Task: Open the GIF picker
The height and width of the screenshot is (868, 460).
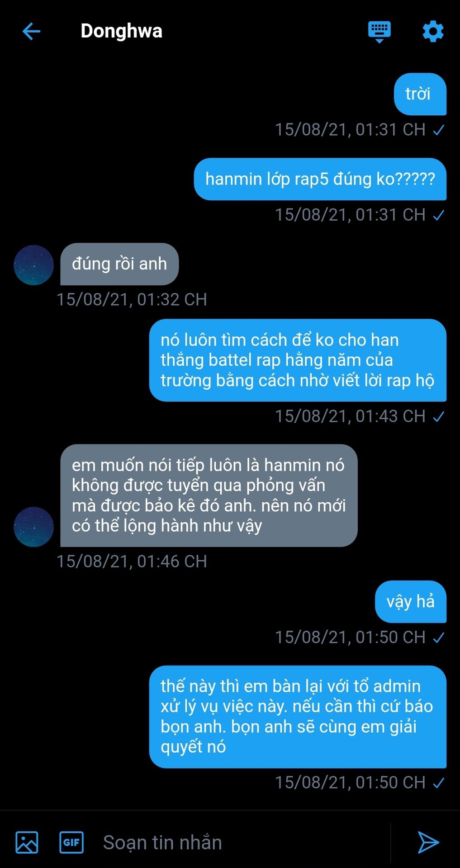Action: [71, 842]
